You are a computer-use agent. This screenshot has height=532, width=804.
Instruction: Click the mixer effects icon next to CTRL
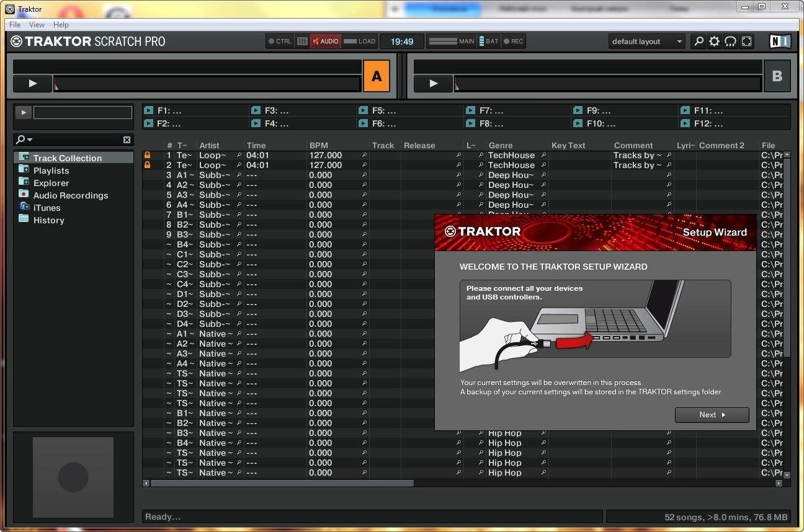click(x=302, y=42)
